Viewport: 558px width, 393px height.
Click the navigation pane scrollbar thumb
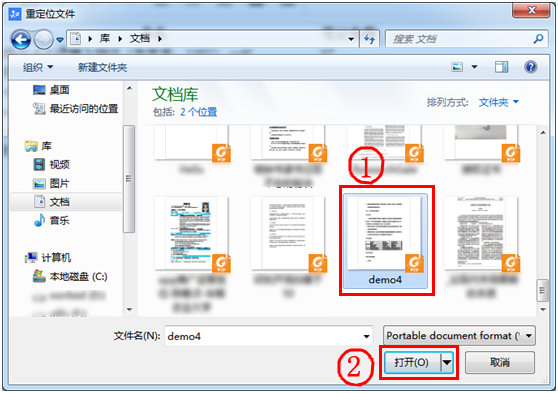click(x=129, y=179)
